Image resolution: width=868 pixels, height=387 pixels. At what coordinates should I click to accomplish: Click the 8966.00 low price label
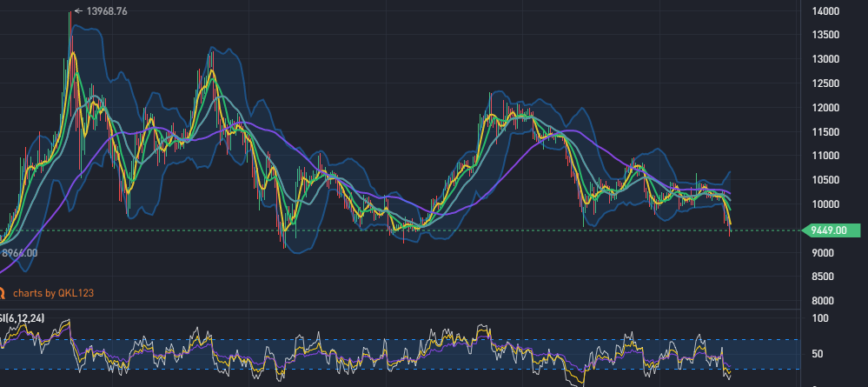[19, 253]
